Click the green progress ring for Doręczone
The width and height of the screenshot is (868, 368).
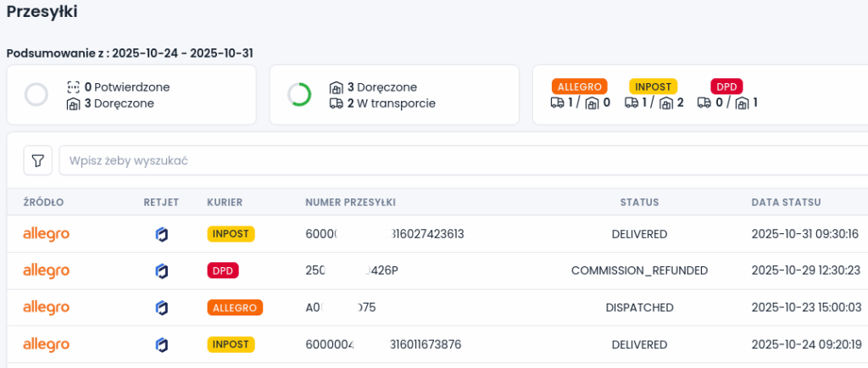300,95
